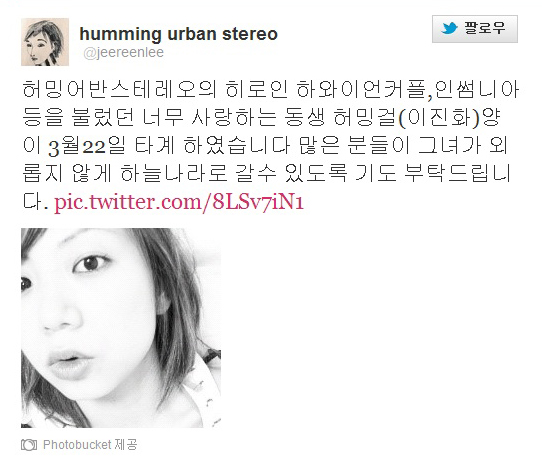Click the Photobucket camera icon
The height and width of the screenshot is (475, 542).
coord(29,445)
